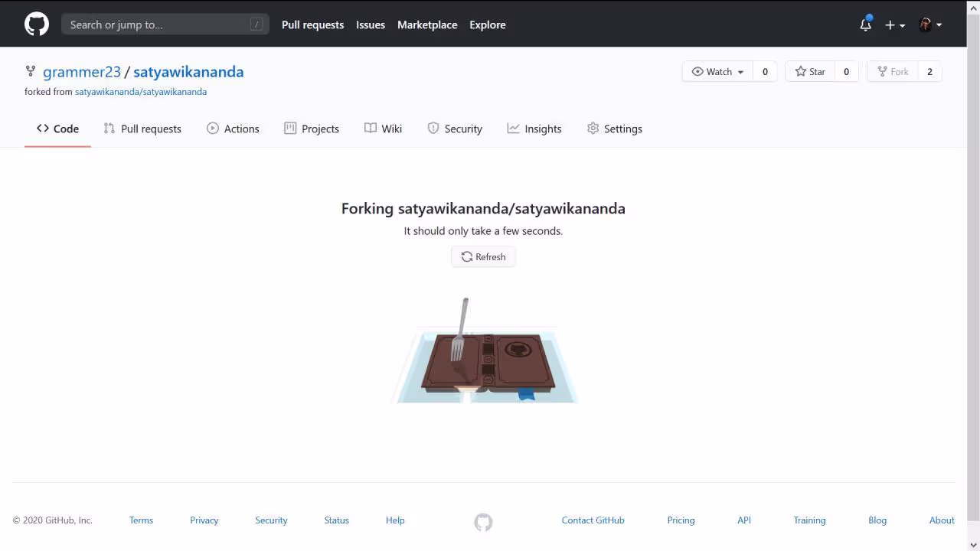Click the 'Forking satyawikananda/satyawikananda' heading
Viewport: 980px width, 551px height.
[x=483, y=208]
